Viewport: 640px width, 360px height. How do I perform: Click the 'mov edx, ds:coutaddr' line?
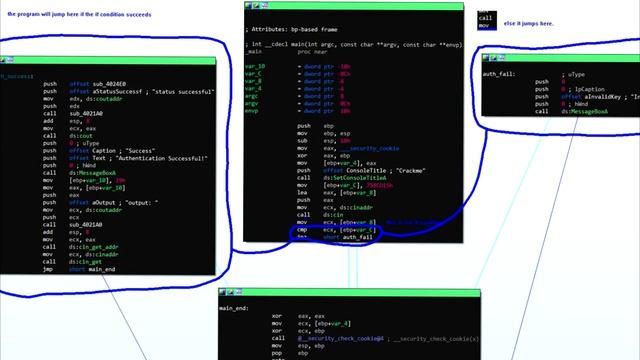(x=82, y=99)
